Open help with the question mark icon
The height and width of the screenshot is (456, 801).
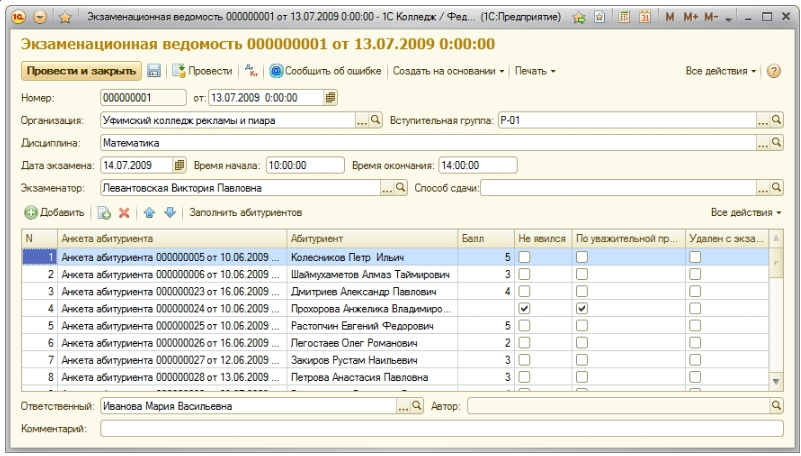click(x=774, y=71)
